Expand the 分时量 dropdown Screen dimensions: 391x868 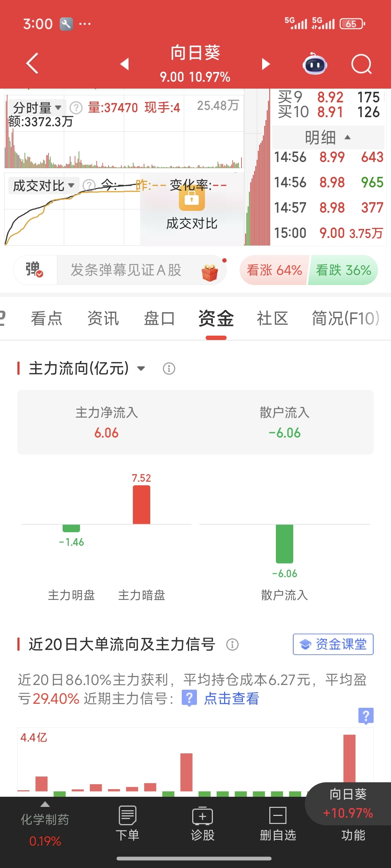(35, 107)
